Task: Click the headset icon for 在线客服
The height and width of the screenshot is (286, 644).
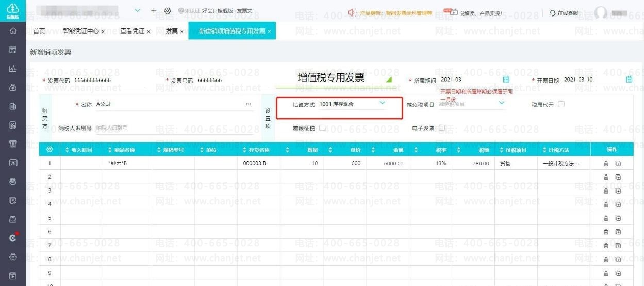Action: [x=552, y=13]
